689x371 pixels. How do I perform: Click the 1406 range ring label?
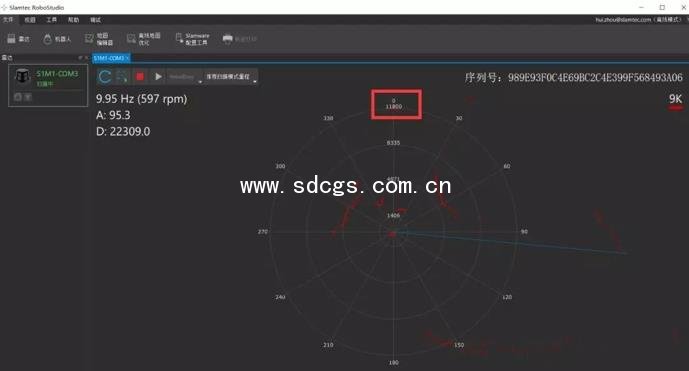393,215
